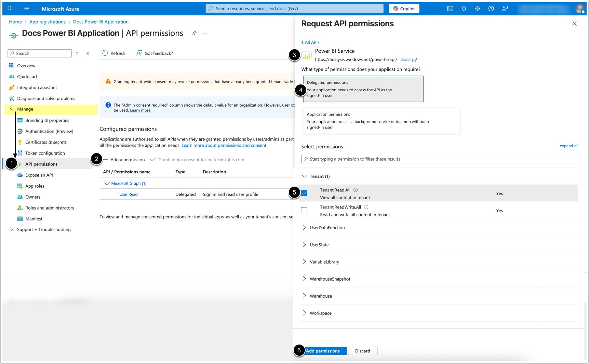Image resolution: width=589 pixels, height=364 pixels.
Task: Focus the top Azure search bar
Action: pyautogui.click(x=295, y=9)
